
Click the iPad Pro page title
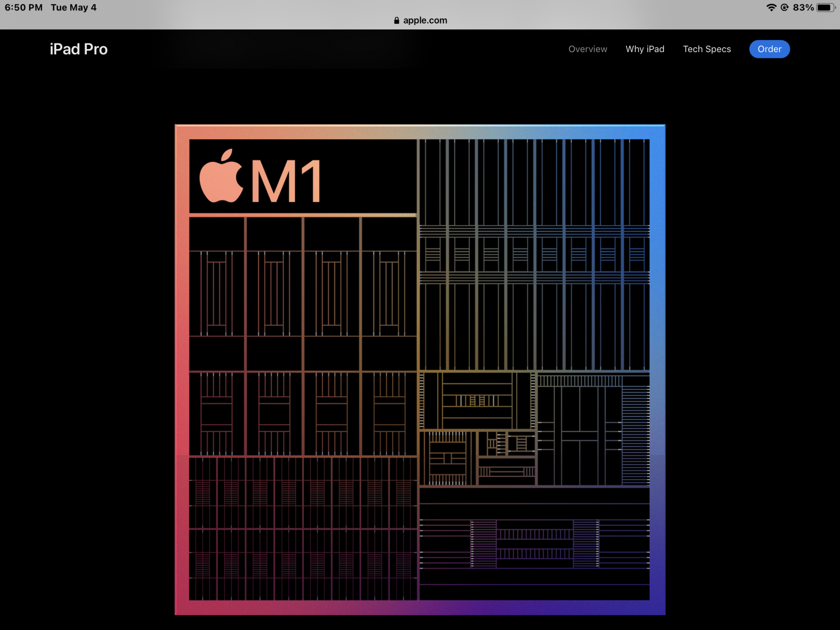pyautogui.click(x=79, y=49)
